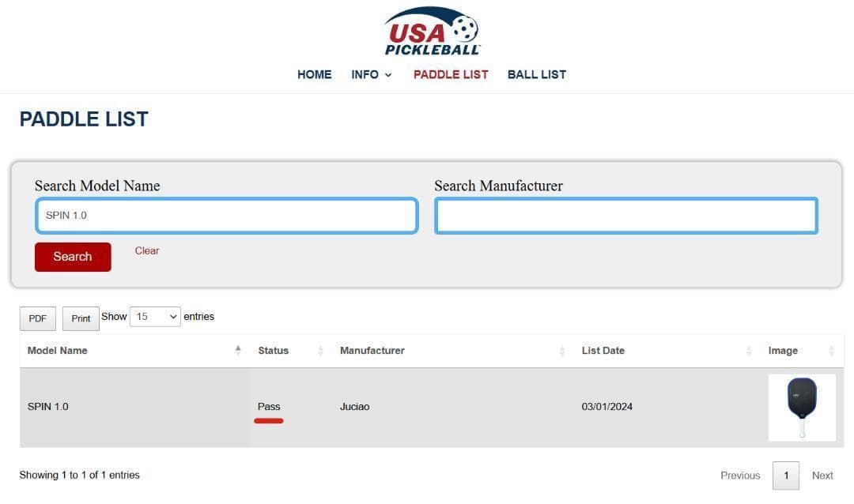Click the Juciao manufacturer cell
The height and width of the screenshot is (504, 854).
point(452,407)
